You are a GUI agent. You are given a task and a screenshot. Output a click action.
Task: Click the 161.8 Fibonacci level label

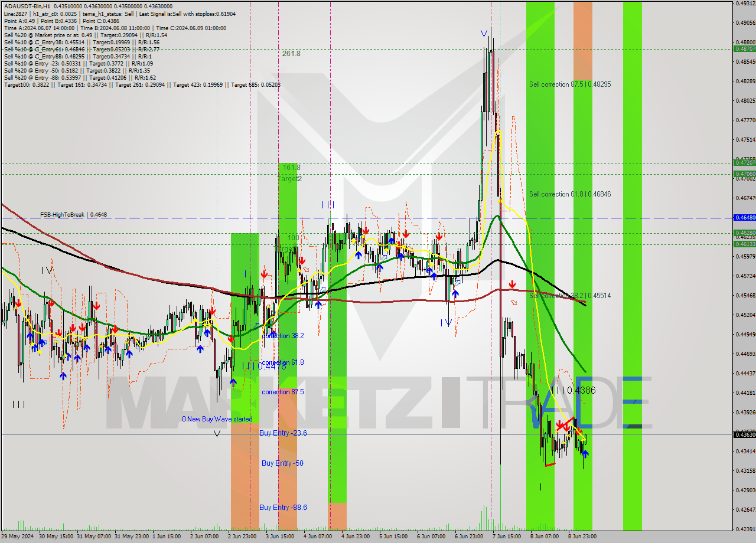click(x=291, y=168)
